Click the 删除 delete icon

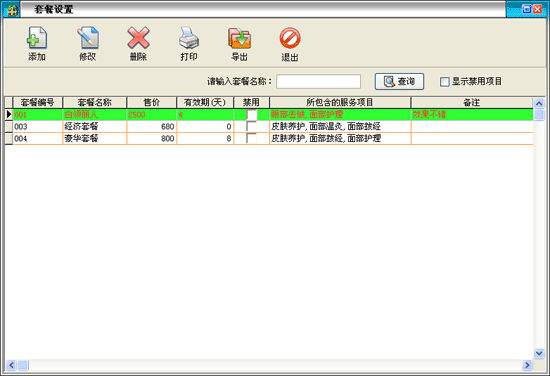139,38
